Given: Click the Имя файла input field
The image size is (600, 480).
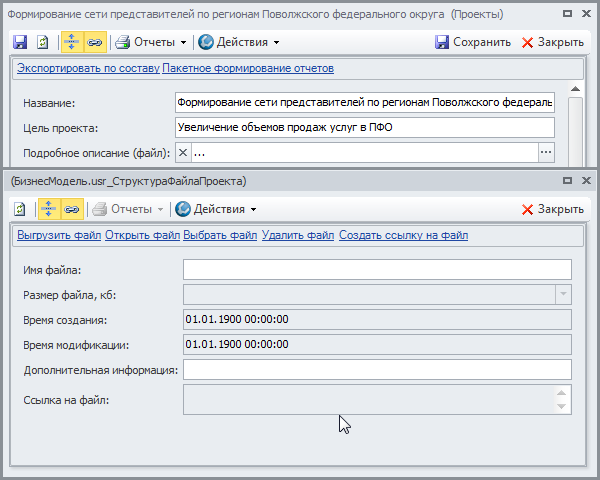Looking at the screenshot, I should pyautogui.click(x=377, y=269).
